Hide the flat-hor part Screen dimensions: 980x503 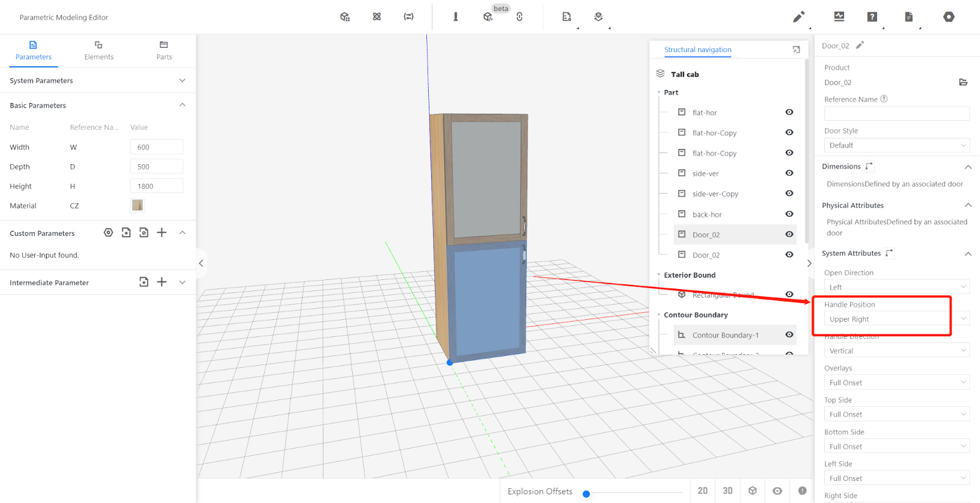pyautogui.click(x=790, y=112)
